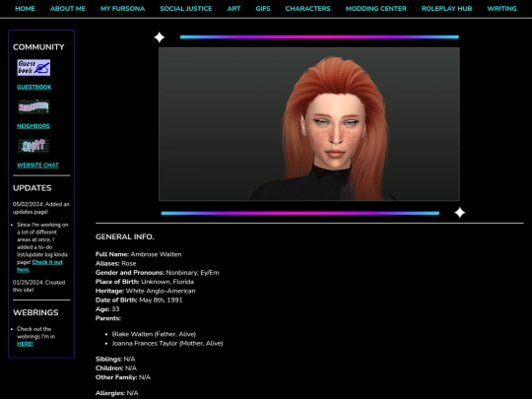
Task: Click the Guest book badge image
Action: (33, 68)
